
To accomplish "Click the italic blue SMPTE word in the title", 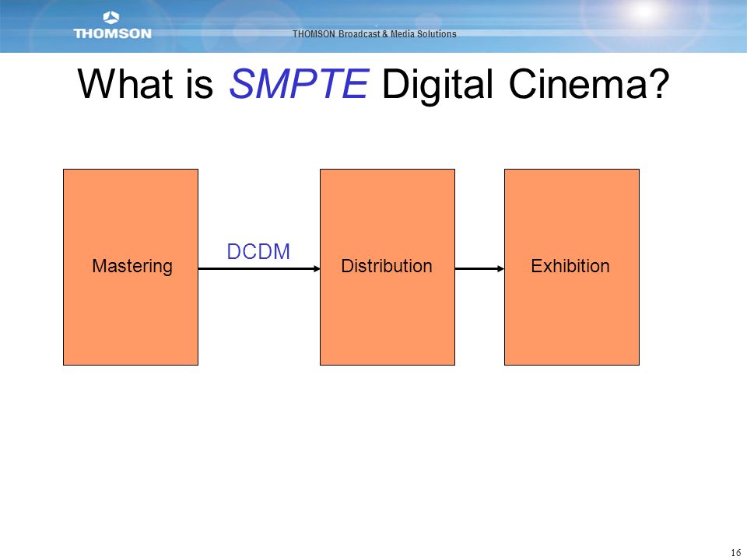I will click(299, 83).
